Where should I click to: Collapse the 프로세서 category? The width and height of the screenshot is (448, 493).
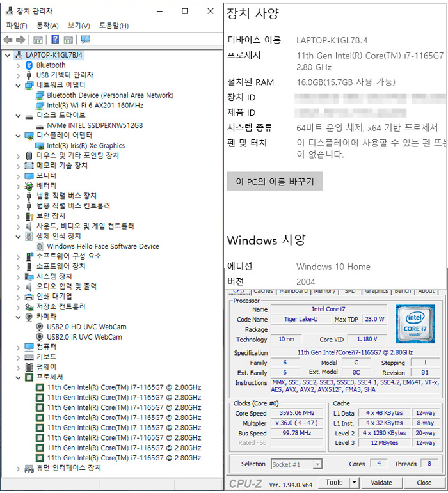pos(18,377)
